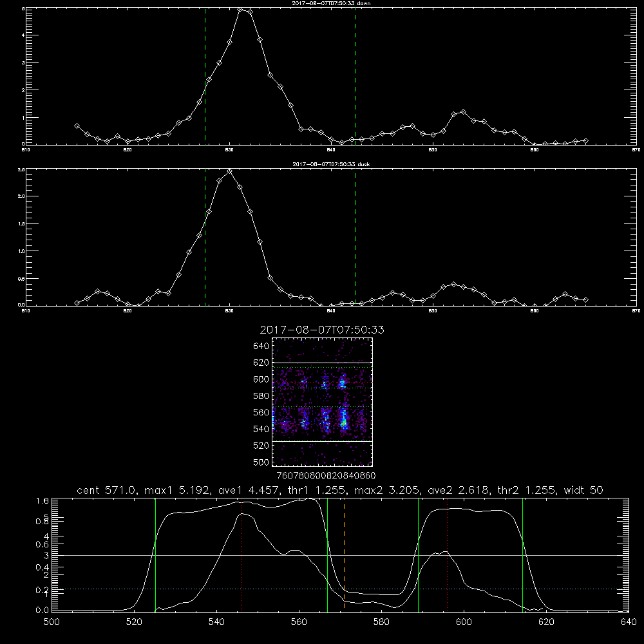Click the '640' label on heatmap y-axis
Image resolution: width=644 pixels, height=644 pixels.
pos(261,346)
